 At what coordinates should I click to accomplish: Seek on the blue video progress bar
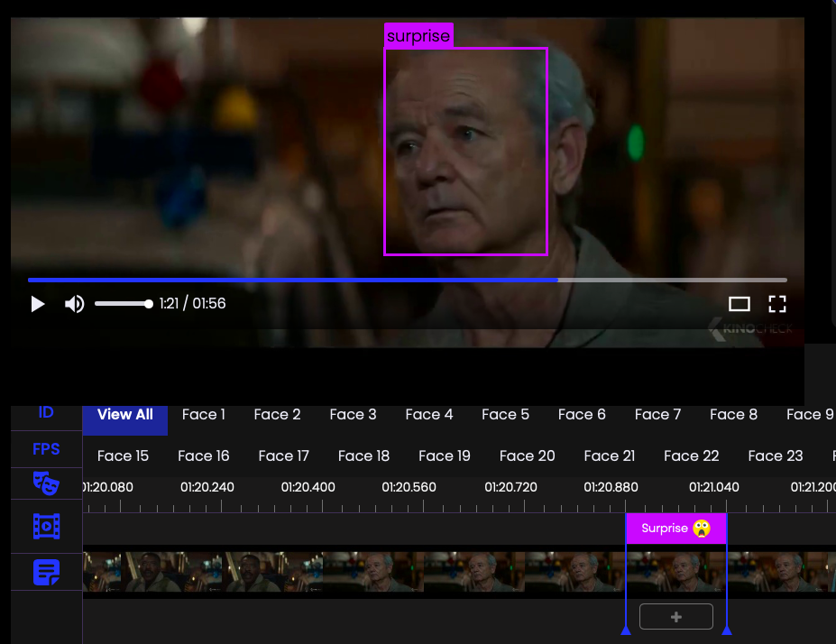coord(408,280)
